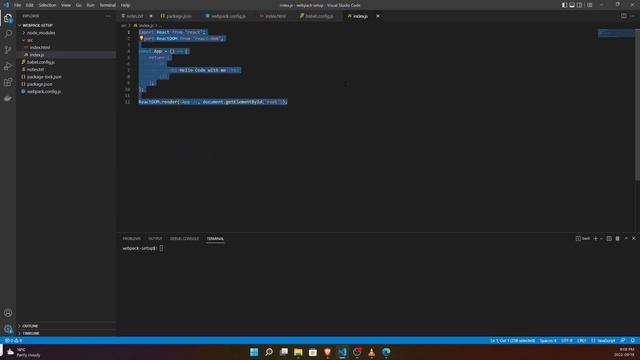Show the Output panel tab
The height and width of the screenshot is (360, 640).
155,239
